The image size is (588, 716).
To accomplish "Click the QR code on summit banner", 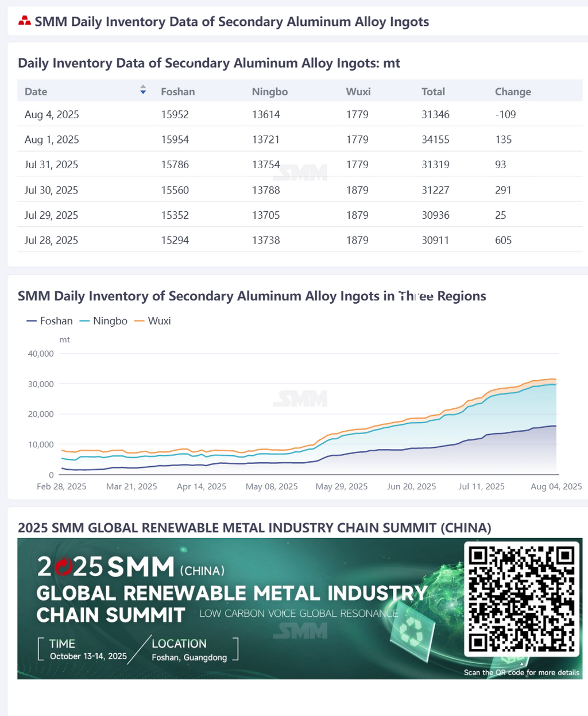I will (x=522, y=598).
